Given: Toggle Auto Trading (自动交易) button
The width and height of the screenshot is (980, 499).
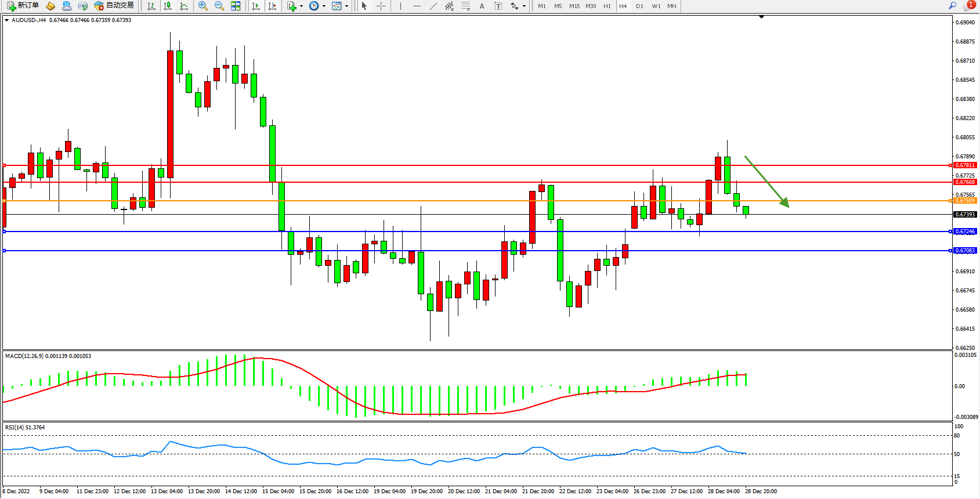Looking at the screenshot, I should point(114,6).
